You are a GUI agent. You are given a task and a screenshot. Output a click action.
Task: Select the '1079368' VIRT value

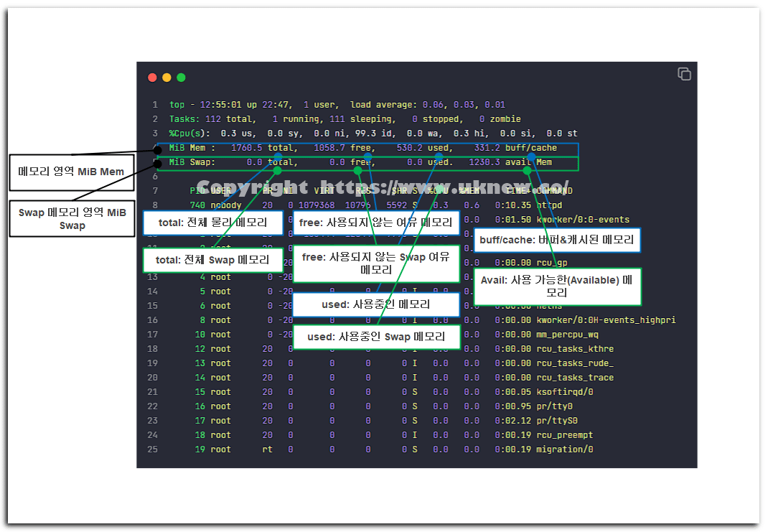point(317,205)
